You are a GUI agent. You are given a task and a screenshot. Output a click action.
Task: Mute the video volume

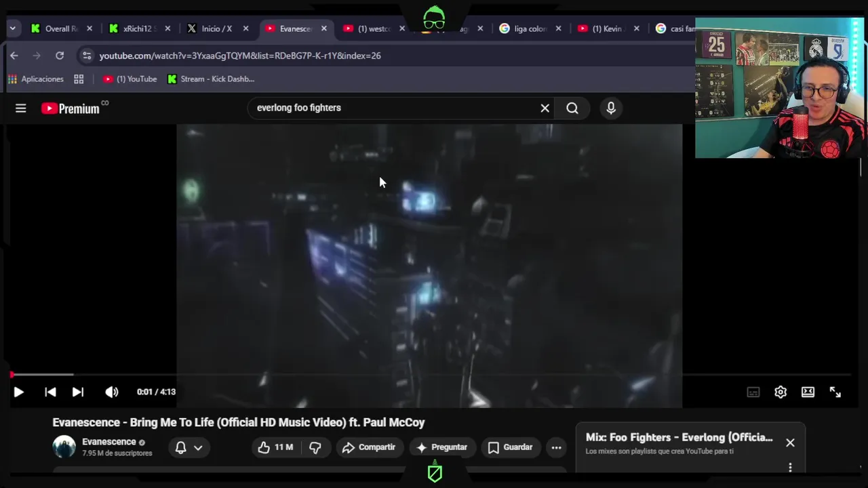point(112,392)
